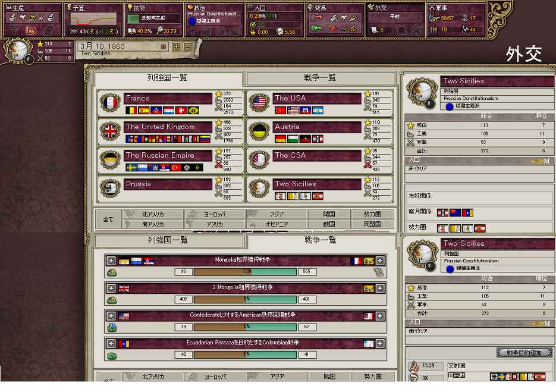Expand attackers of Mongolia租界獲得戦争

coord(111,261)
